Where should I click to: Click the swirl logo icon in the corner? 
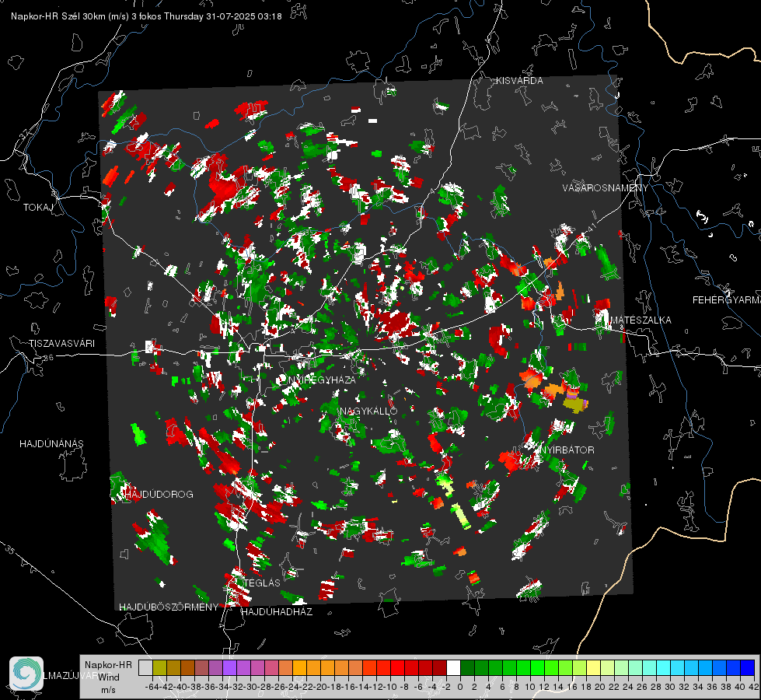(26, 674)
